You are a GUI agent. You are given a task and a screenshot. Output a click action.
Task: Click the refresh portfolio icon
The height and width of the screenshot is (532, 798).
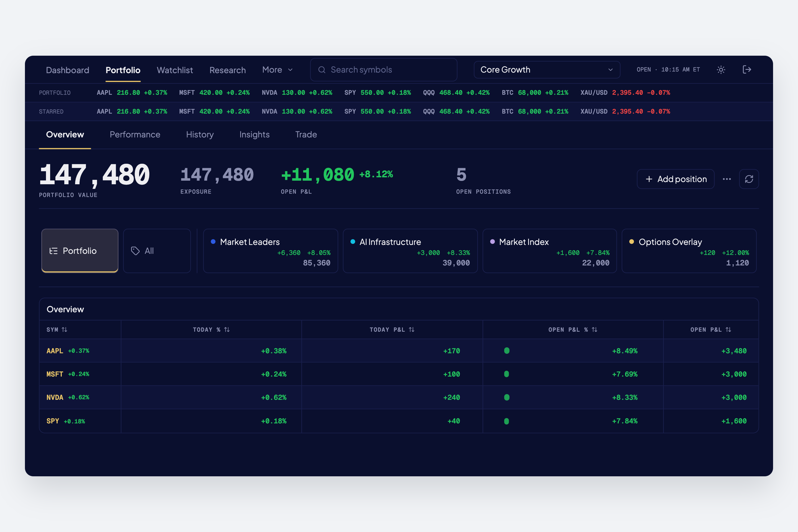(x=749, y=179)
